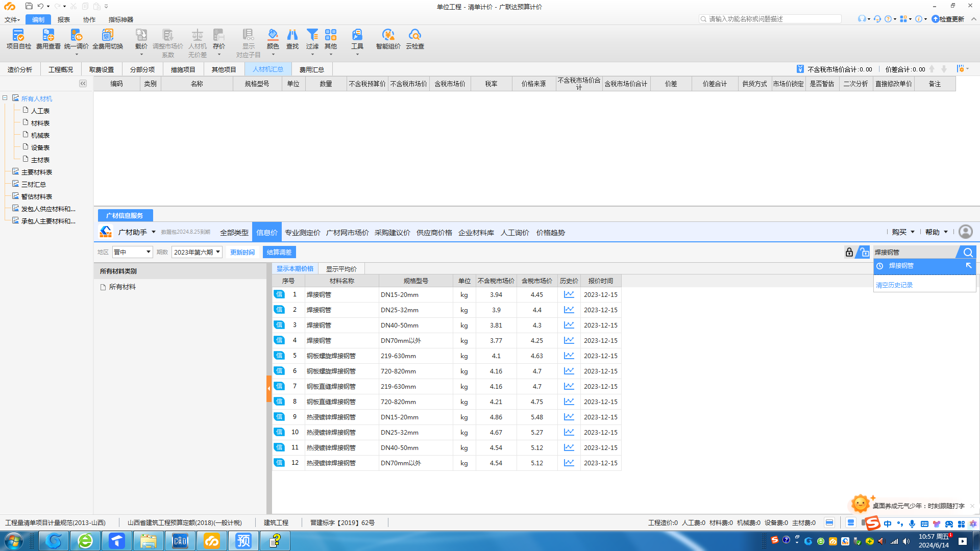Open the 工具 toolbar item
This screenshot has width=980, height=551.
(357, 39)
